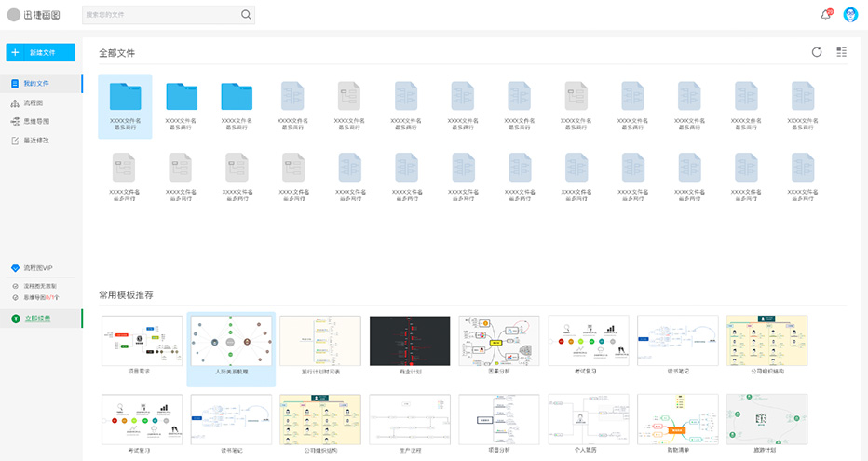868x461 pixels.
Task: Click the 新建文件 button
Action: [40, 52]
